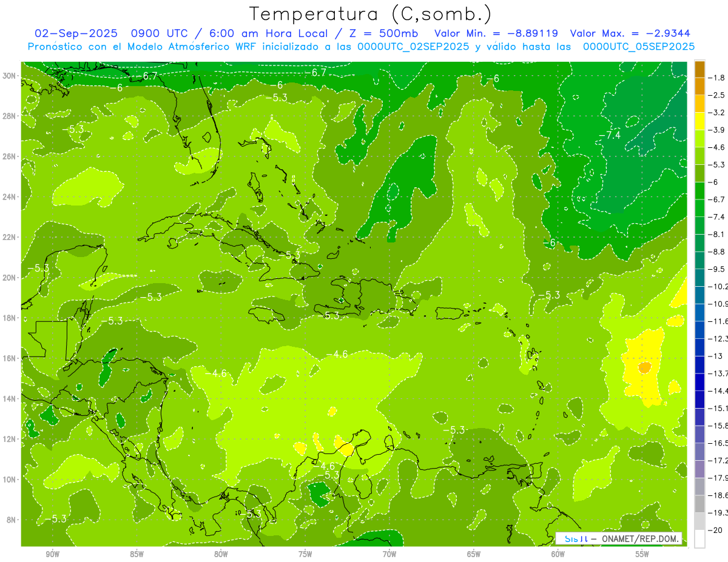Image resolution: width=728 pixels, height=562 pixels.
Task: Click the '8N' latitude axis label
Action: pyautogui.click(x=12, y=520)
